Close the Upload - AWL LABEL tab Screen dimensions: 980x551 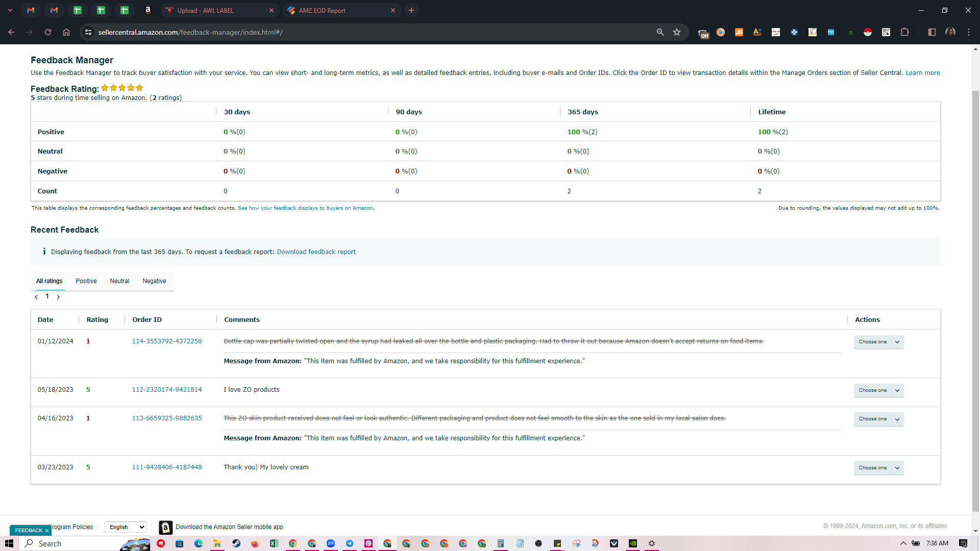pos(272,10)
